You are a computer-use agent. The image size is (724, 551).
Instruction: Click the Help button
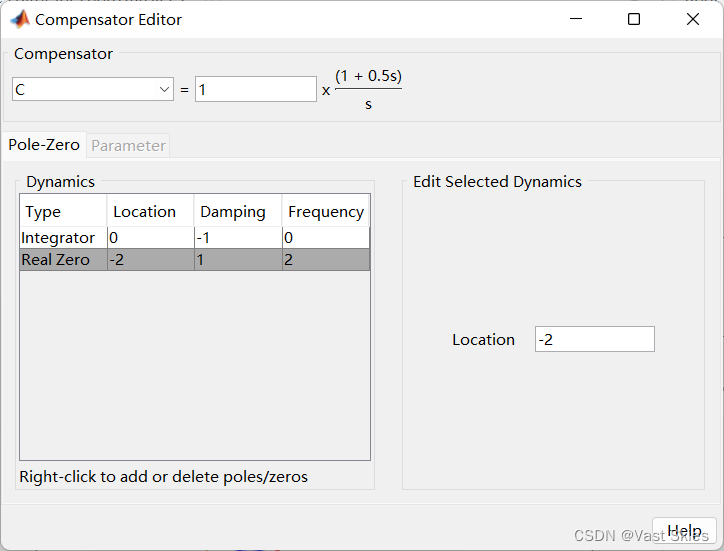tap(684, 531)
